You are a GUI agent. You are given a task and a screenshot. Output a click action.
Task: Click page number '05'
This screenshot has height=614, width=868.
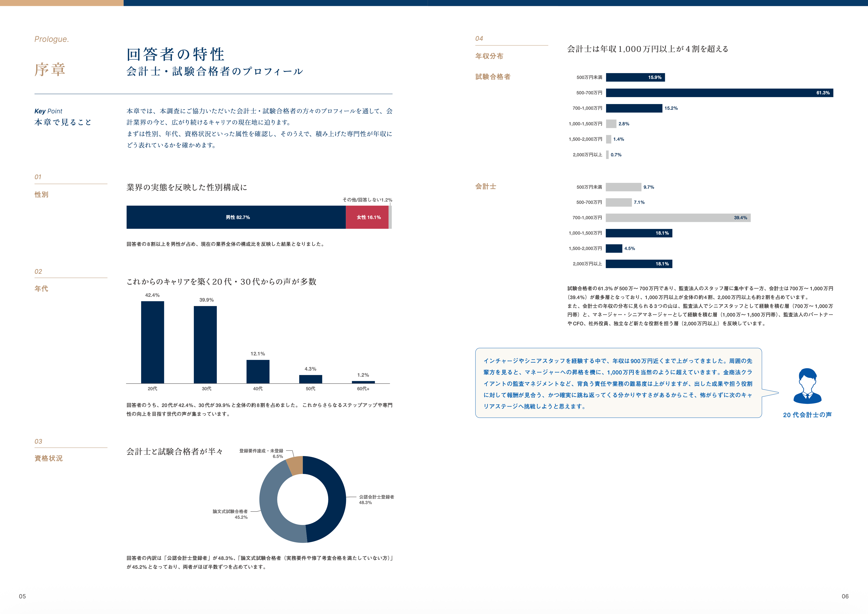pos(22,596)
